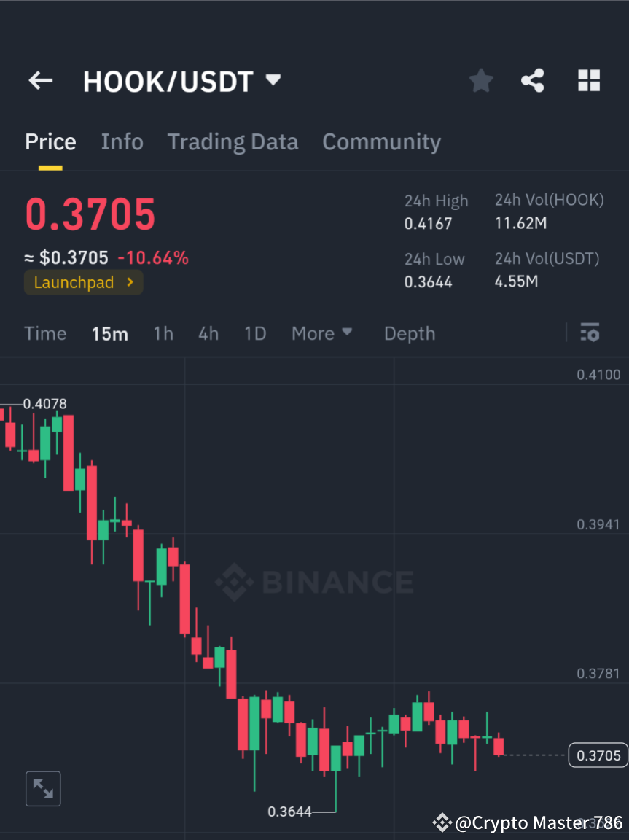The image size is (629, 840).
Task: Select the Depth view option
Action: [409, 333]
